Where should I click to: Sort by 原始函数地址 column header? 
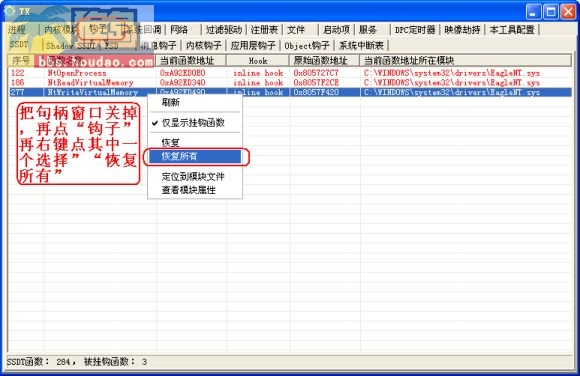pyautogui.click(x=325, y=61)
